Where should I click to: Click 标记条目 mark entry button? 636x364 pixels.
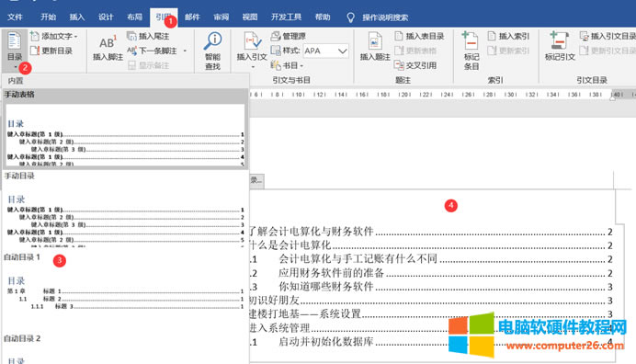(x=471, y=51)
